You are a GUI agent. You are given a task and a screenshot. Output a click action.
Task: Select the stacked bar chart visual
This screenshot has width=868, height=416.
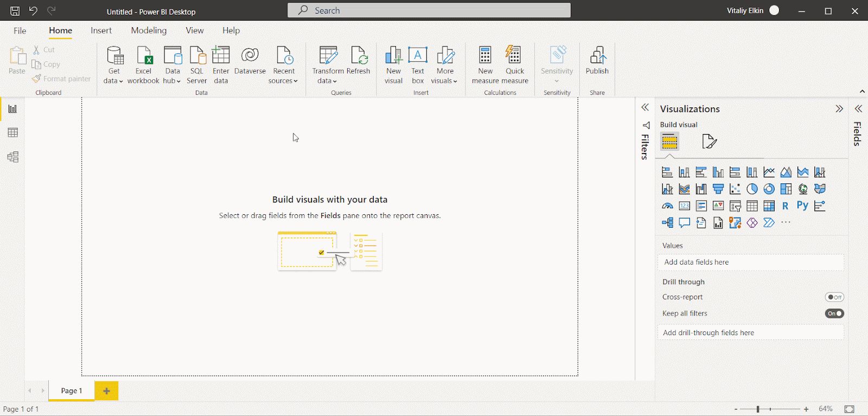click(667, 172)
